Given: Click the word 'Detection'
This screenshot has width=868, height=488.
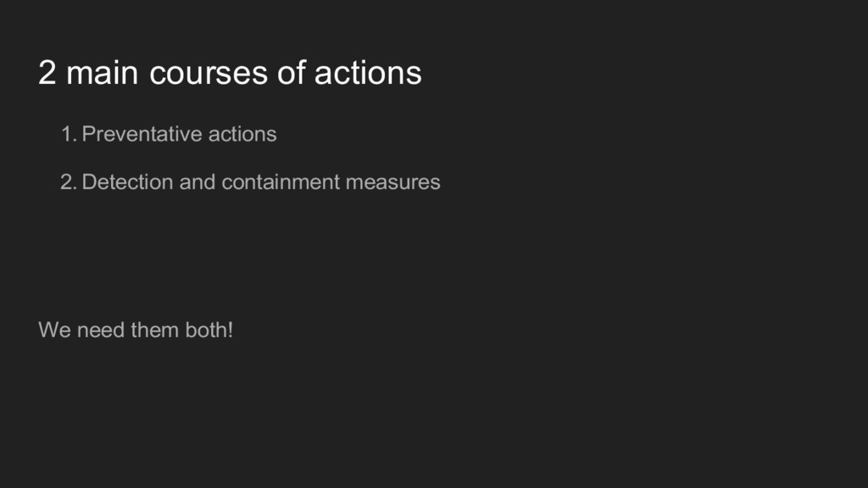Looking at the screenshot, I should [x=127, y=182].
